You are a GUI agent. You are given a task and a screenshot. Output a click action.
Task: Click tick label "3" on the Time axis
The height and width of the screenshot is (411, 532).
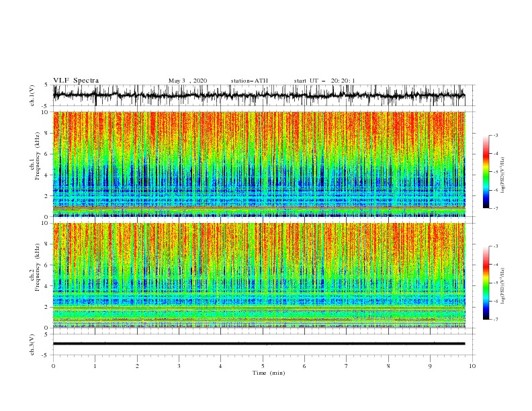pyautogui.click(x=179, y=366)
